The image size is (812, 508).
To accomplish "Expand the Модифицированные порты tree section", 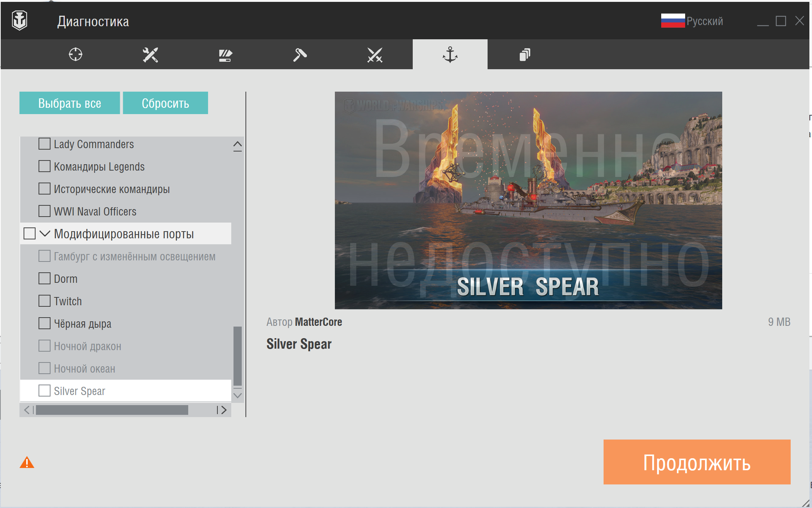I will 46,233.
